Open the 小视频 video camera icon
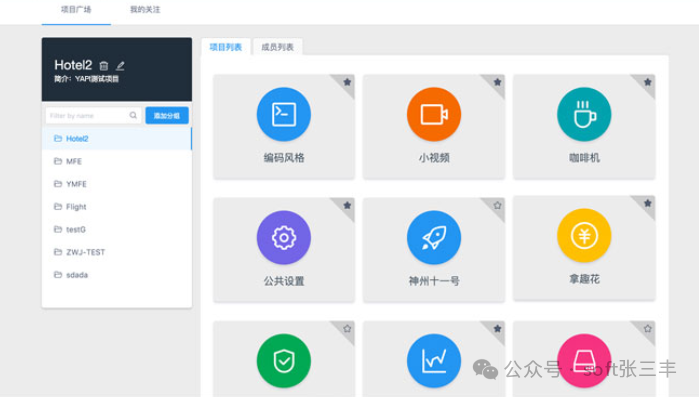 (x=434, y=115)
